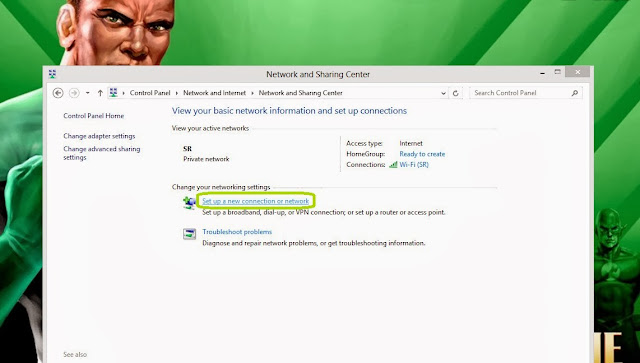Image resolution: width=640 pixels, height=363 pixels.
Task: Click Set up a new connection or network
Action: coord(256,201)
